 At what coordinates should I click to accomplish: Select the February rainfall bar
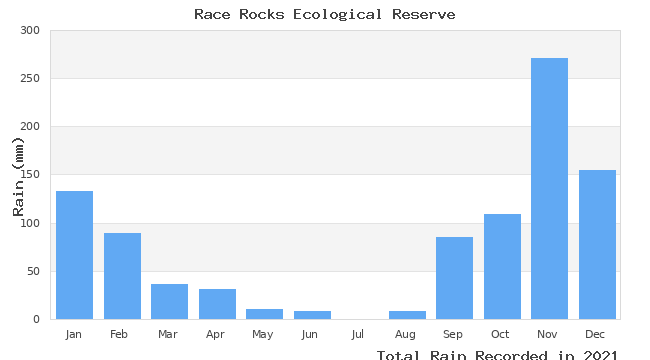[122, 276]
